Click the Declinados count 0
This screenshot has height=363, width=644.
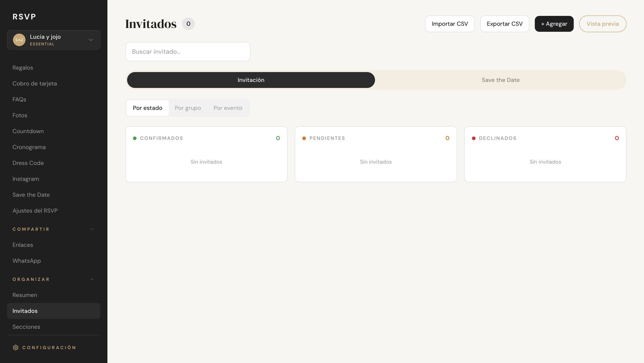617,138
